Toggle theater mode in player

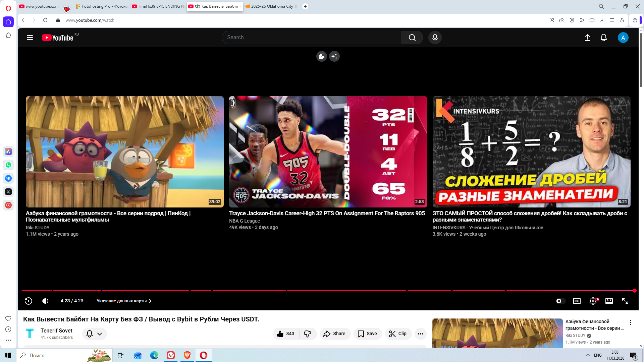[x=609, y=301]
